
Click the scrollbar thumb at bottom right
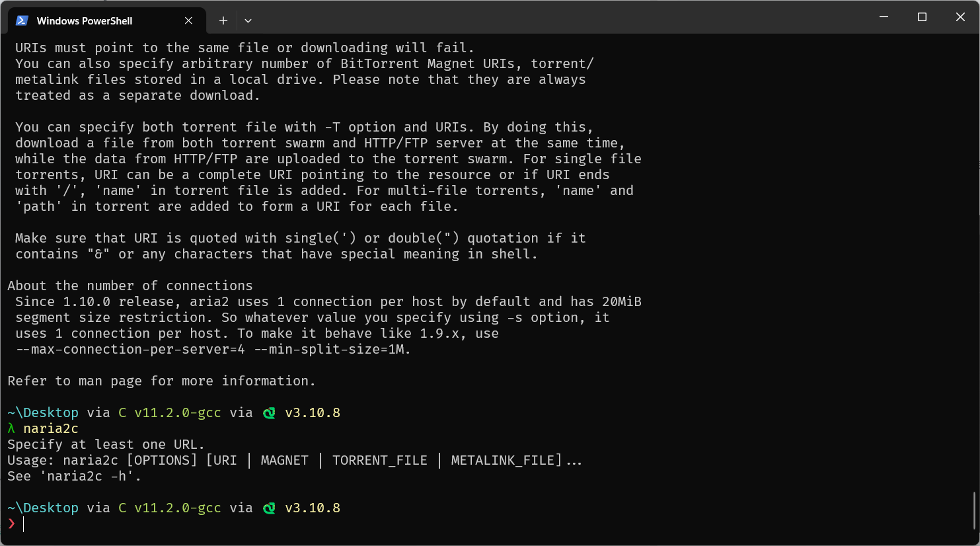coord(975,510)
